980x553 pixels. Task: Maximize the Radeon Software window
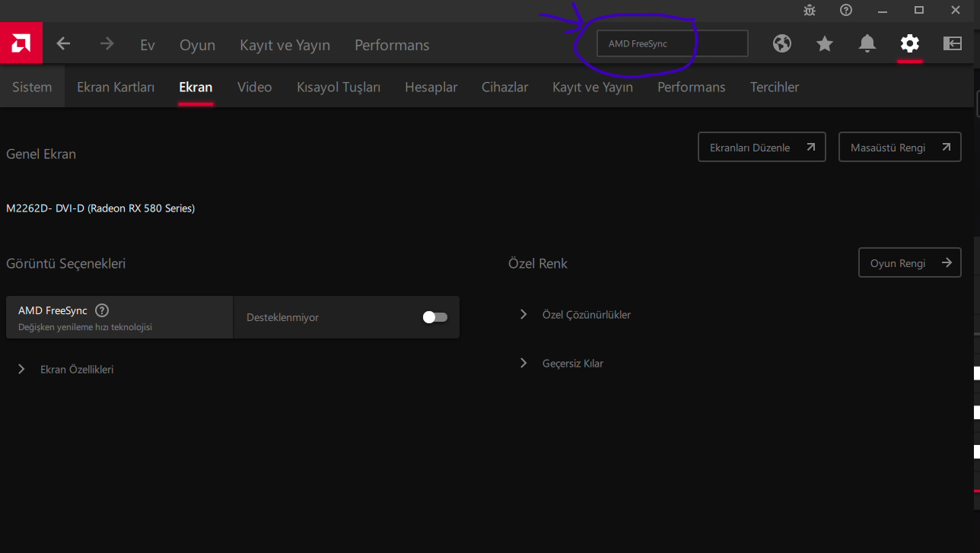coord(919,10)
